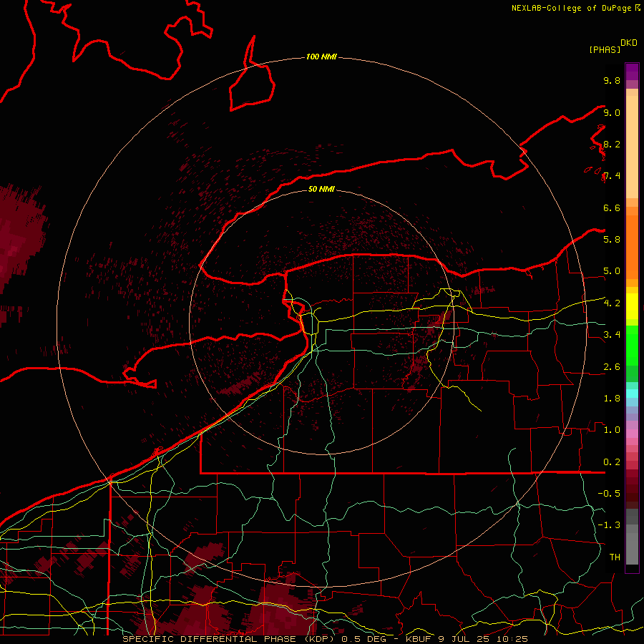Click the 100 NMI range ring label

[321, 57]
